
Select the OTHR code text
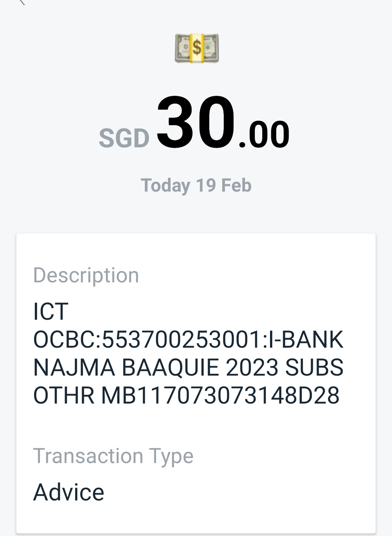64,395
